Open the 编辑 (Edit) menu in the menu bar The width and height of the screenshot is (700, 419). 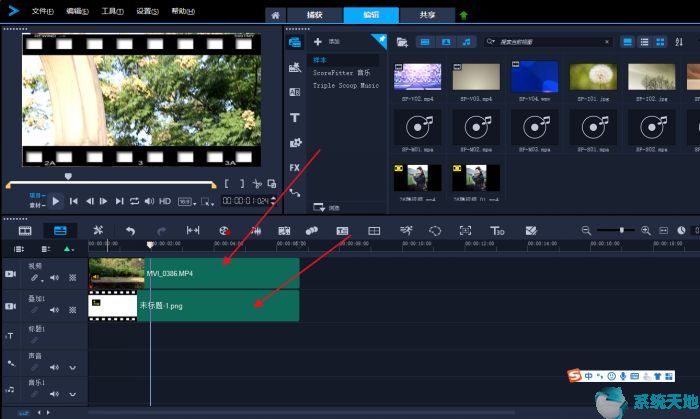click(x=77, y=11)
